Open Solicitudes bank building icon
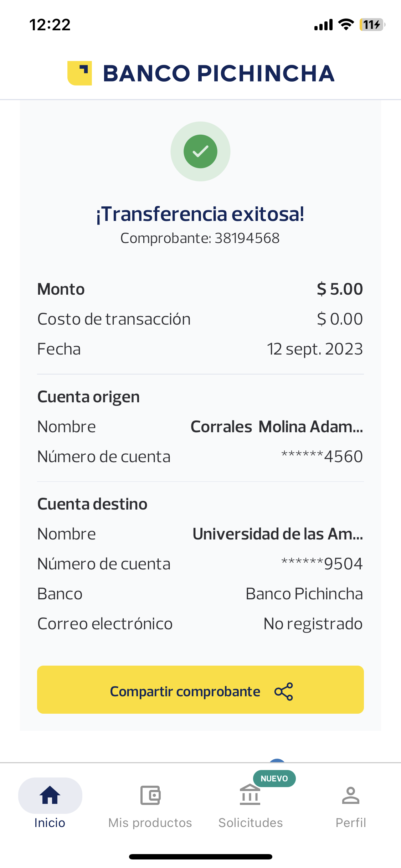This screenshot has width=401, height=868. (250, 795)
